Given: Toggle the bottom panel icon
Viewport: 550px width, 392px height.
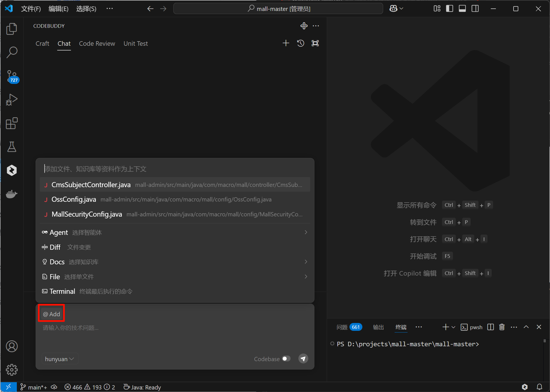Looking at the screenshot, I should [x=462, y=9].
